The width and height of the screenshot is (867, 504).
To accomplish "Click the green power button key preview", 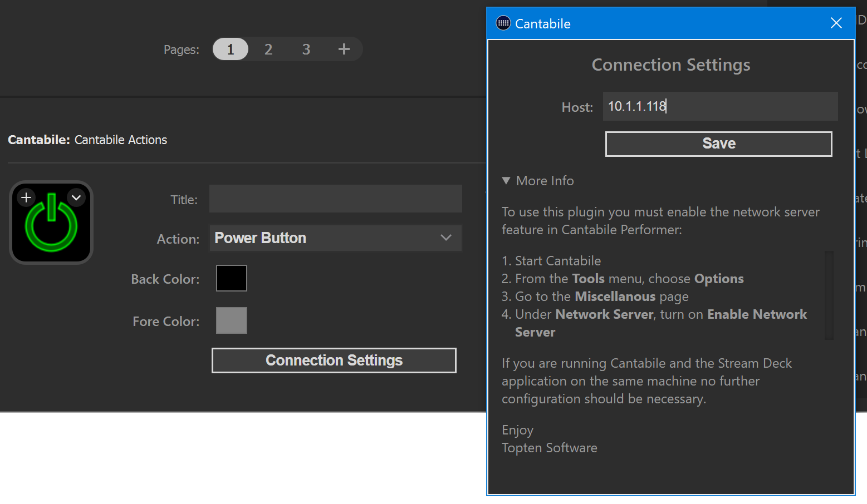I will tap(51, 223).
